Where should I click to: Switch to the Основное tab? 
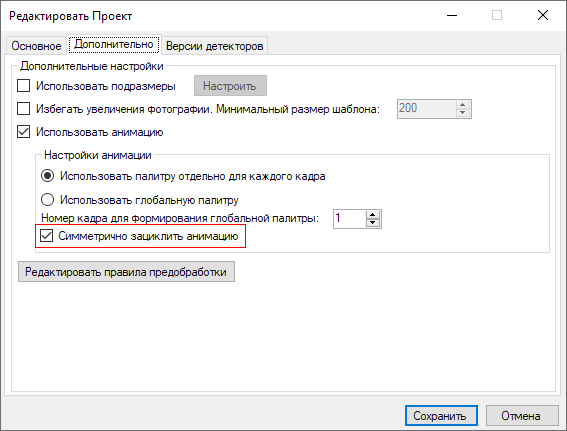pyautogui.click(x=36, y=46)
